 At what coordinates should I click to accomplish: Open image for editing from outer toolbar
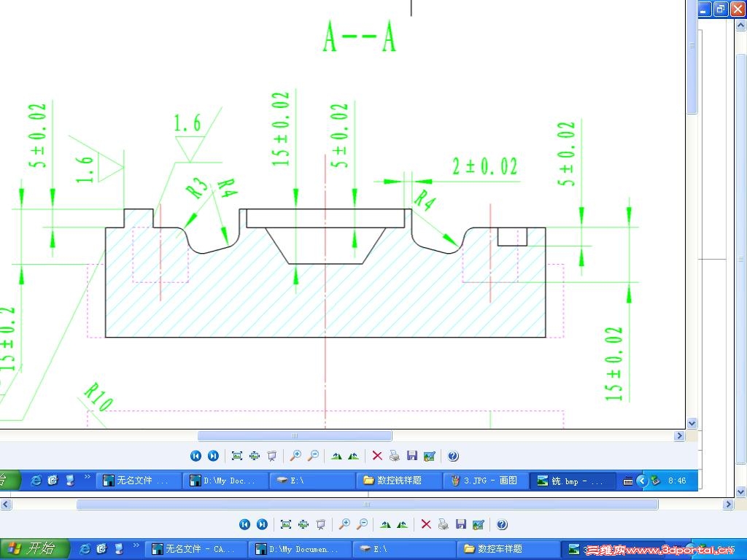[479, 524]
